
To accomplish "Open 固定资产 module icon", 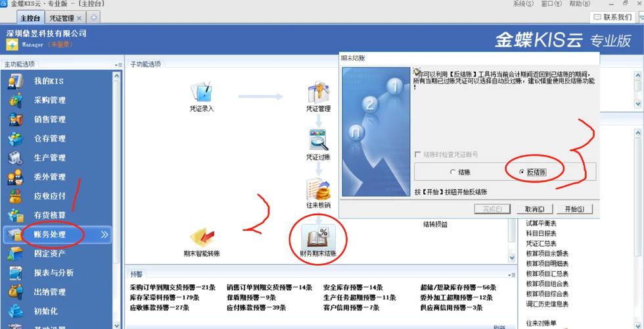I will click(x=16, y=254).
